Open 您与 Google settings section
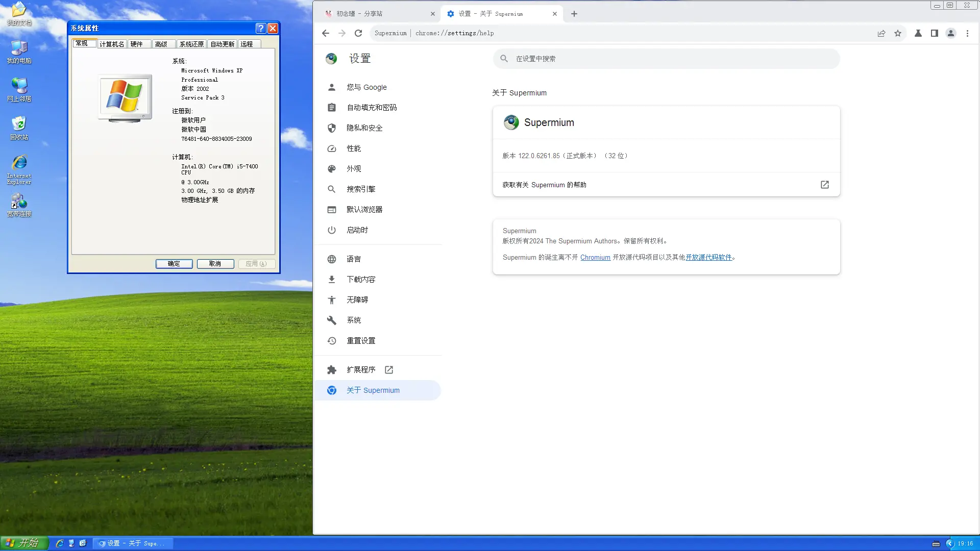This screenshot has width=980, height=551. coord(378,87)
